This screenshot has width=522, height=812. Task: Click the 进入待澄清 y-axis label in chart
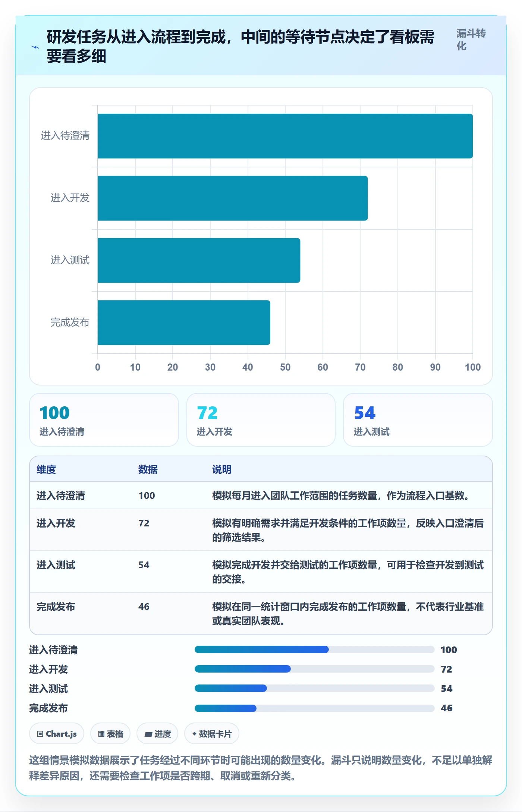pyautogui.click(x=65, y=135)
